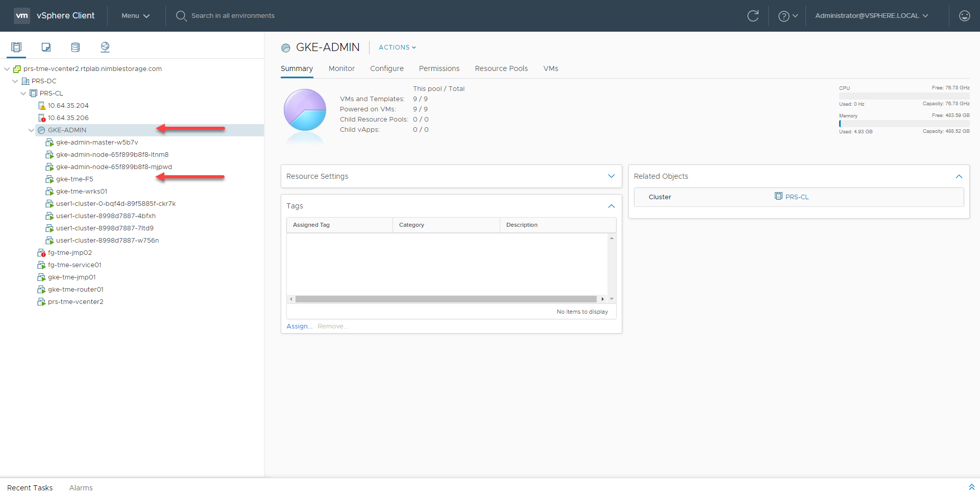Collapse the PRS-CL cluster node
The height and width of the screenshot is (495, 980).
(x=23, y=93)
